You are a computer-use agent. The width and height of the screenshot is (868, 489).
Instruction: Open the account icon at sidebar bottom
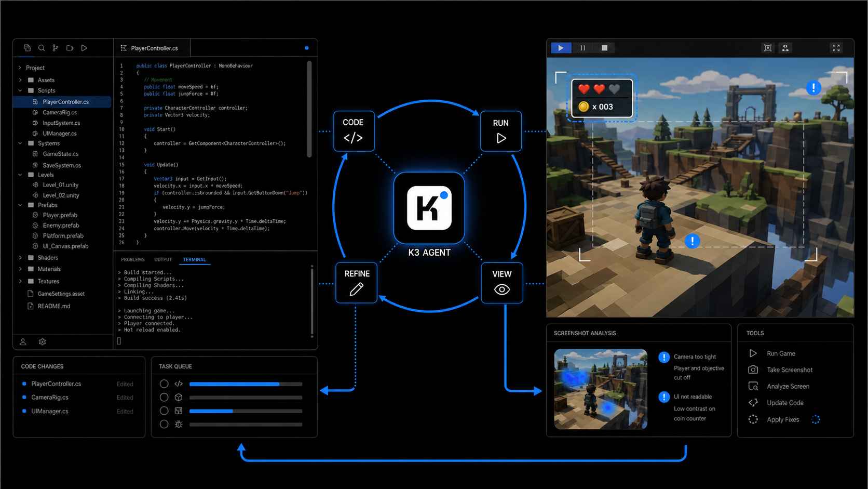pyautogui.click(x=23, y=342)
